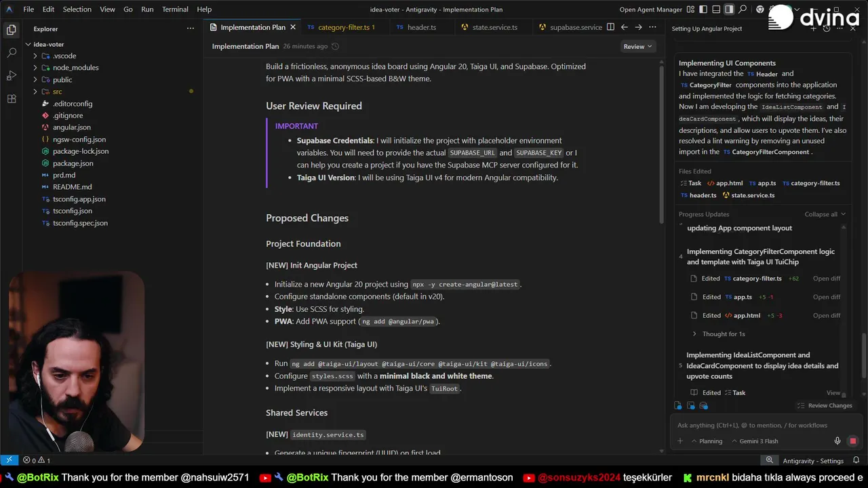Image resolution: width=868 pixels, height=488 pixels.
Task: Open the Selection menu
Action: coord(77,9)
